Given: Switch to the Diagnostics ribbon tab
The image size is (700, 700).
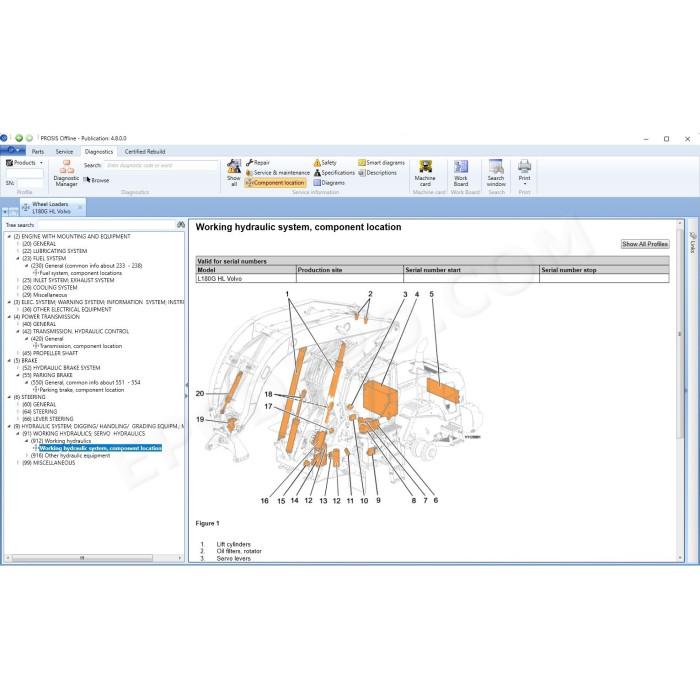Looking at the screenshot, I should (x=99, y=152).
